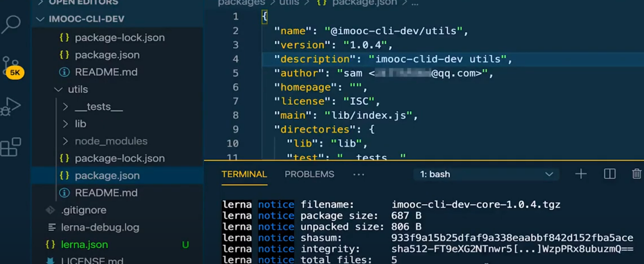This screenshot has width=644, height=264.
Task: Click the opening brace on line 1
Action: 264,17
